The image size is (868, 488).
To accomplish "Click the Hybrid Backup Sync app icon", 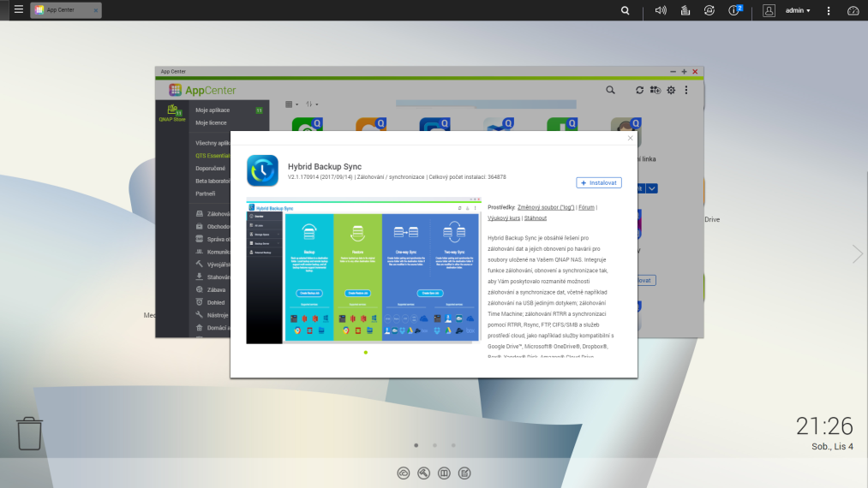I will 262,170.
